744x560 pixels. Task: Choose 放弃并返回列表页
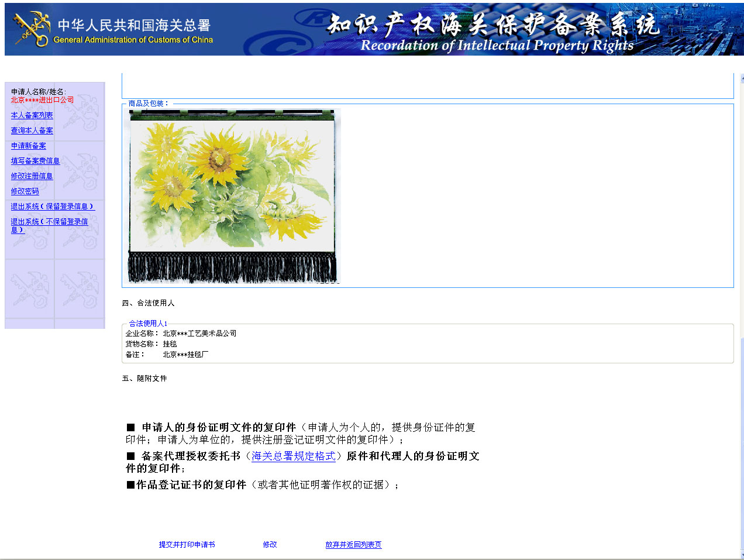point(353,545)
